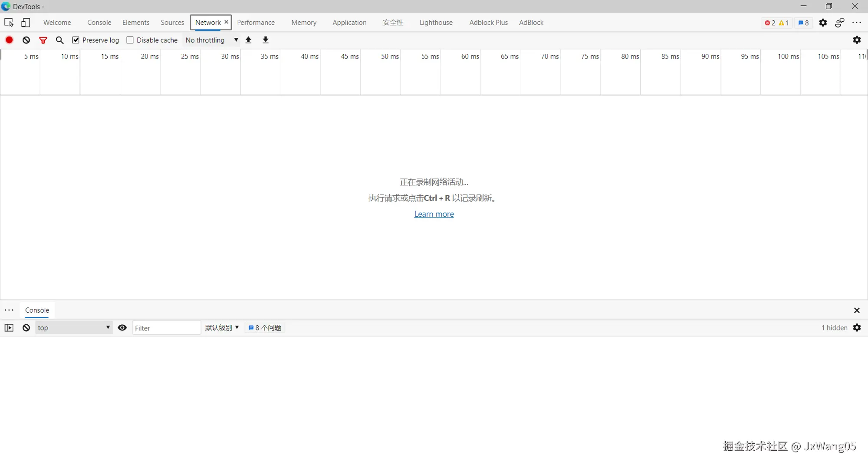Open the Adblock Plus tab
The width and height of the screenshot is (868, 465).
[x=488, y=23]
